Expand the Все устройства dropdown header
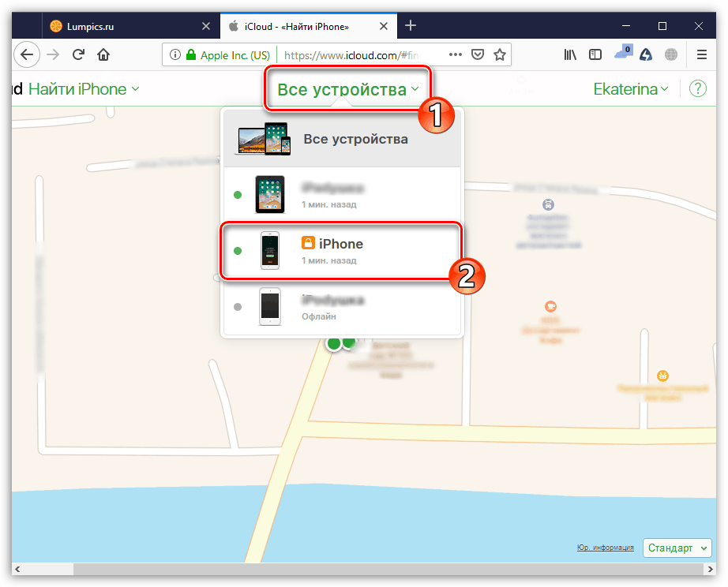728x587 pixels. coord(348,90)
